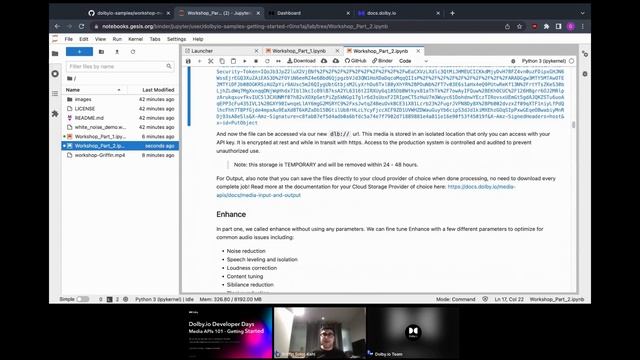The width and height of the screenshot is (640, 360).
Task: Open Running Terminals and Kernels sidebar
Action: tap(55, 74)
